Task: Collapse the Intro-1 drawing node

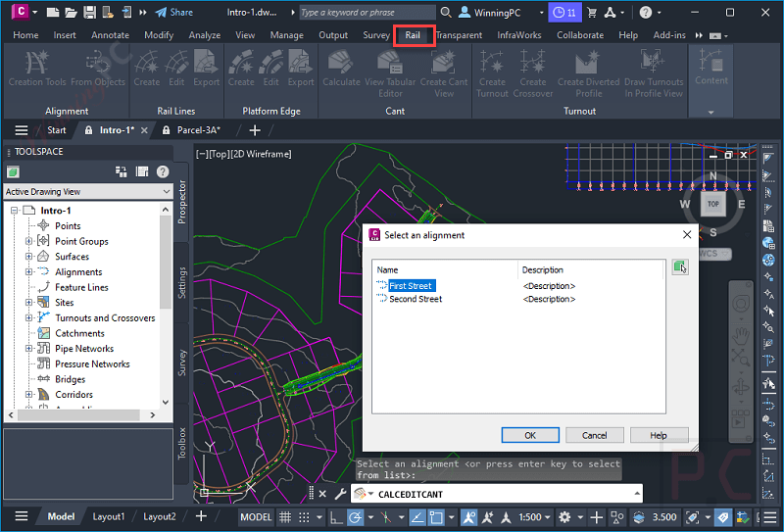Action: pyautogui.click(x=15, y=211)
